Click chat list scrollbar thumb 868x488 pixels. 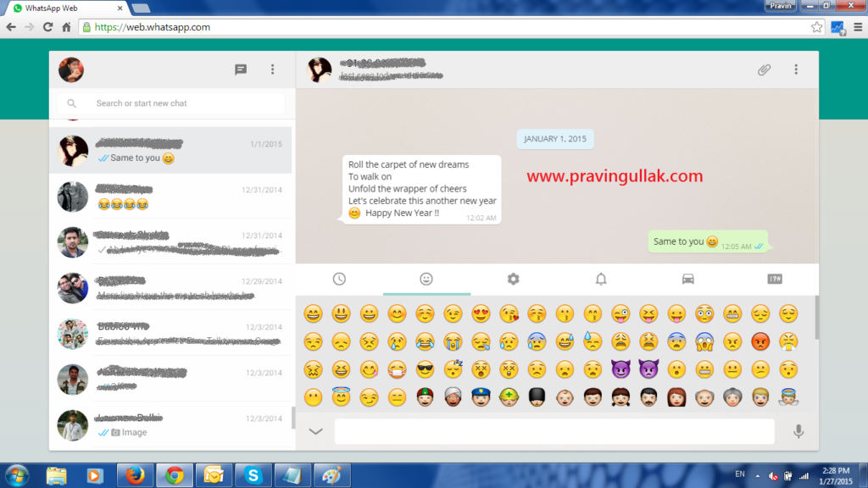[292, 418]
